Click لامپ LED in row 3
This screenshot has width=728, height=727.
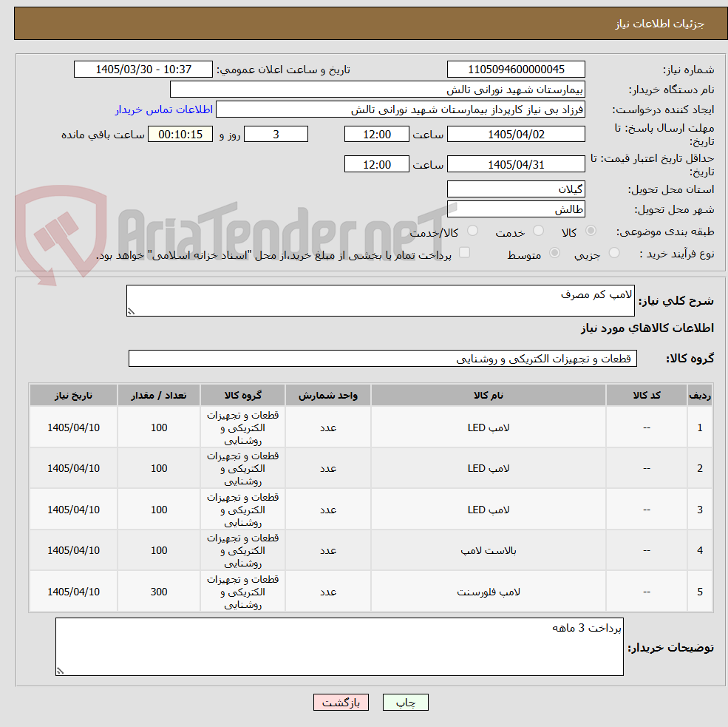(489, 510)
